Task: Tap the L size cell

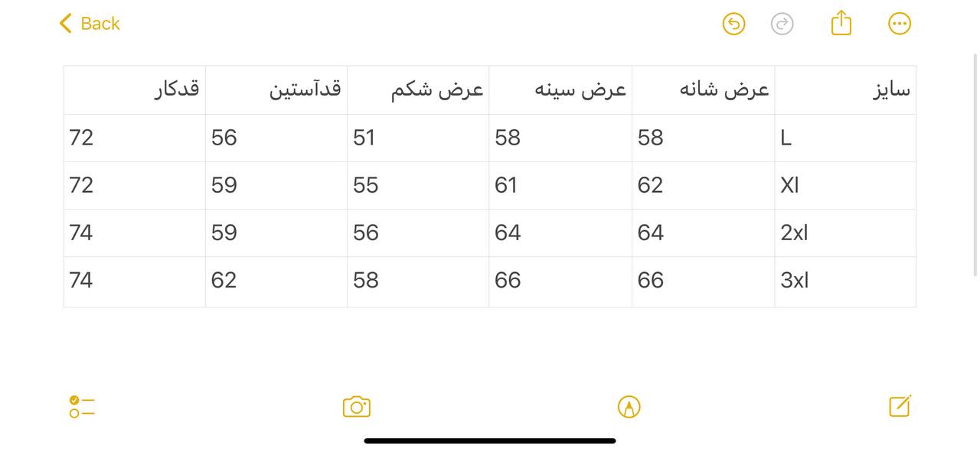Action: (845, 138)
